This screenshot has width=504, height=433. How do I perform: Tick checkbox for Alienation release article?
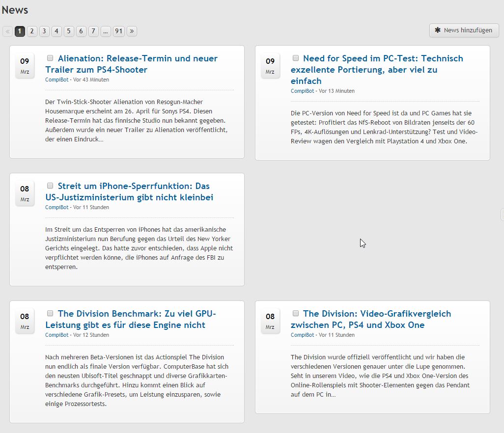pyautogui.click(x=50, y=58)
